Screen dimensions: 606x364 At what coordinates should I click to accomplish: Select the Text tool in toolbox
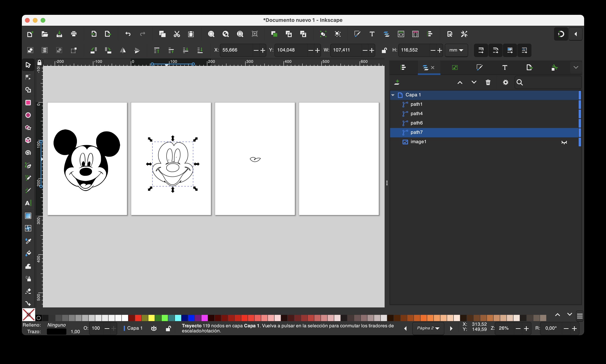coord(28,203)
